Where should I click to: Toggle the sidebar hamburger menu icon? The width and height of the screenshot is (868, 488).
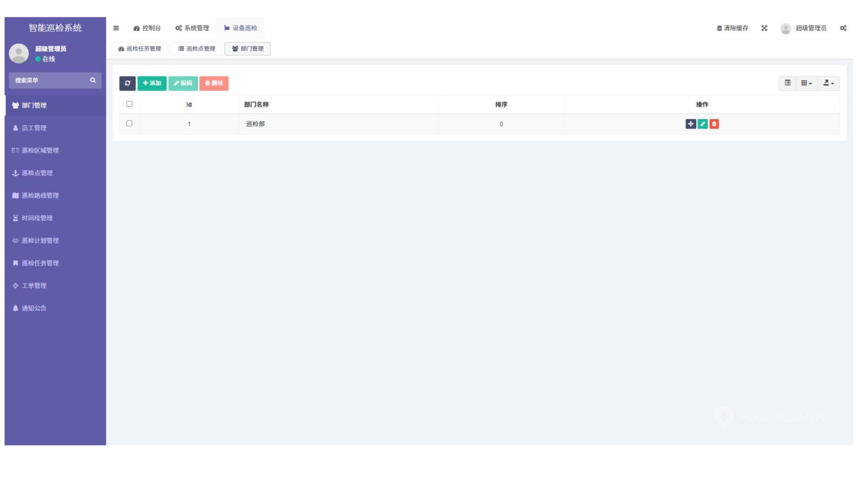tap(116, 28)
